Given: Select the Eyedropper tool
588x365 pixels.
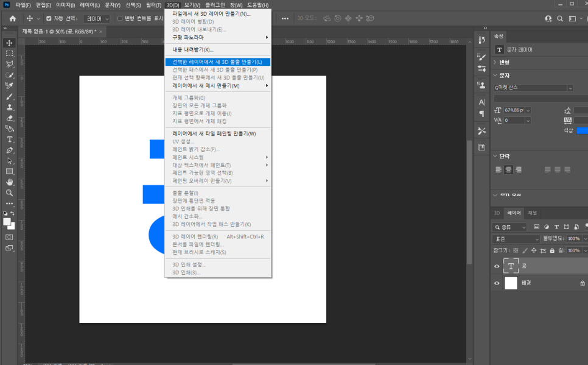Looking at the screenshot, I should pos(9,86).
